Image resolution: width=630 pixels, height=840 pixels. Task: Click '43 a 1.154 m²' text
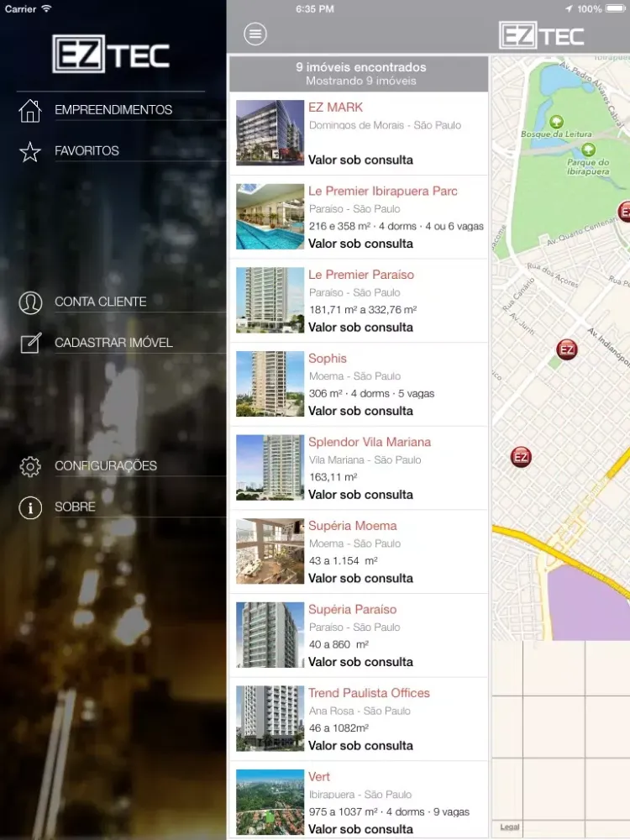point(343,560)
